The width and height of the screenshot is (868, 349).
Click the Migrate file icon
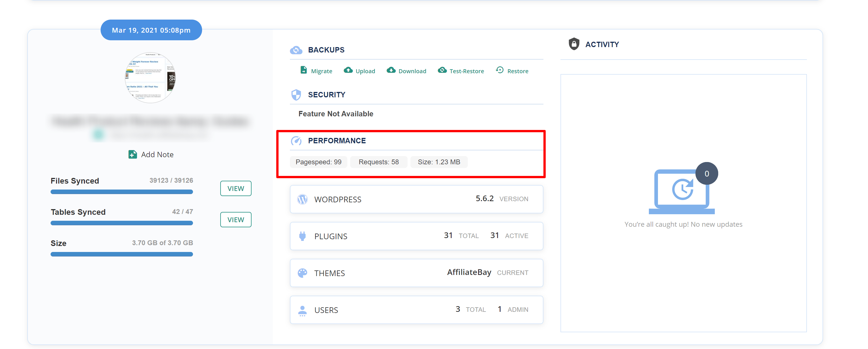(304, 70)
